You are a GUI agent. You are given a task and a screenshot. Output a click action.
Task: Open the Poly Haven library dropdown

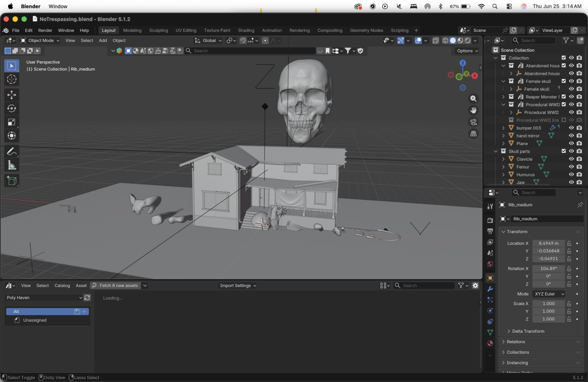(44, 297)
